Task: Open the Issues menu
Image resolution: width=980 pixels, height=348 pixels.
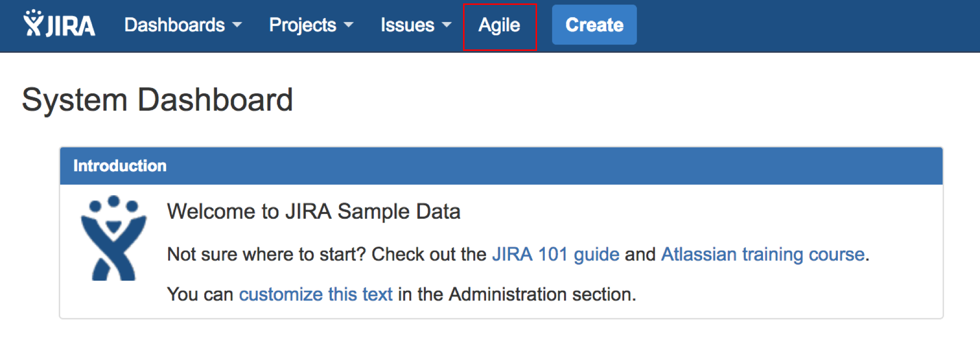Action: 407,25
